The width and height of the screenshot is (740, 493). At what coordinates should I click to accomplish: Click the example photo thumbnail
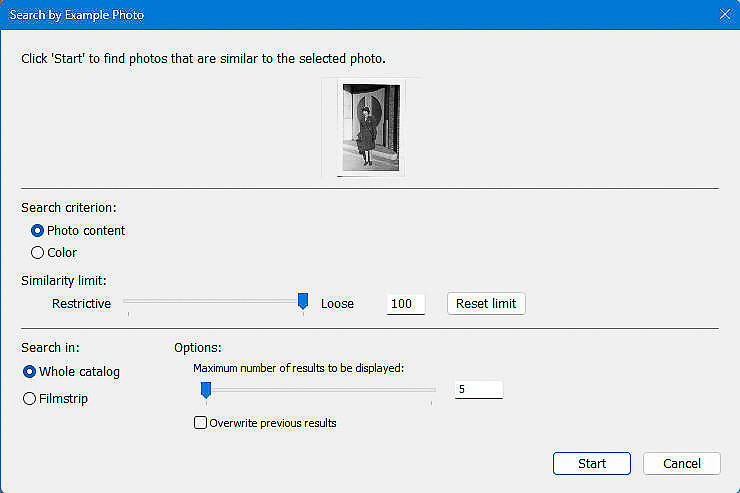pyautogui.click(x=371, y=127)
